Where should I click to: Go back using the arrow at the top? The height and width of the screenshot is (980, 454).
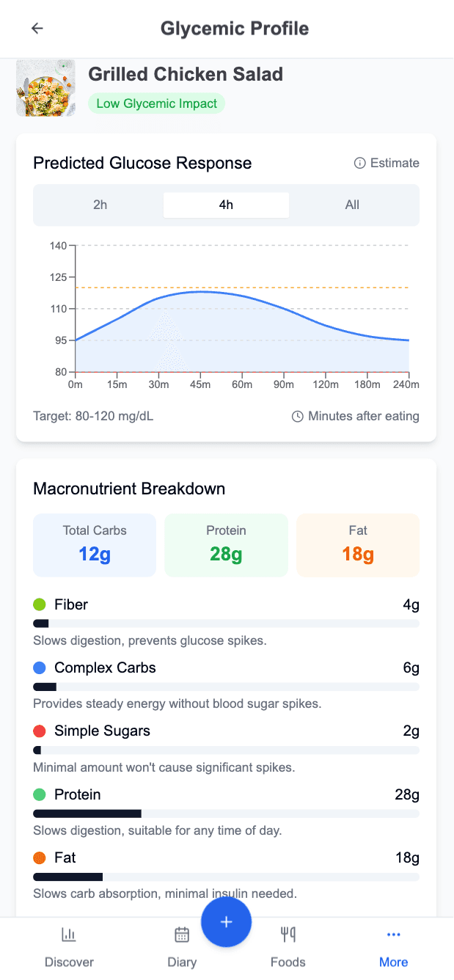click(37, 28)
